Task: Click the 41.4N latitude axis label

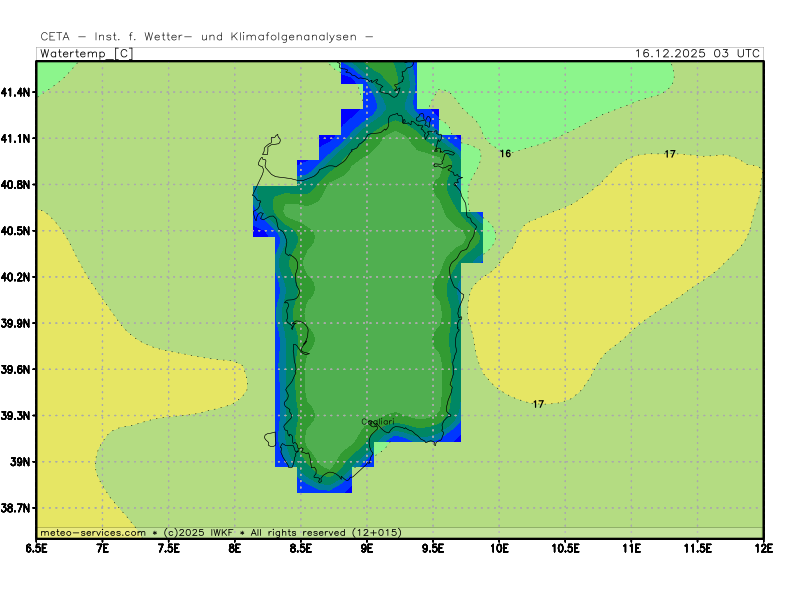Action: (x=17, y=92)
